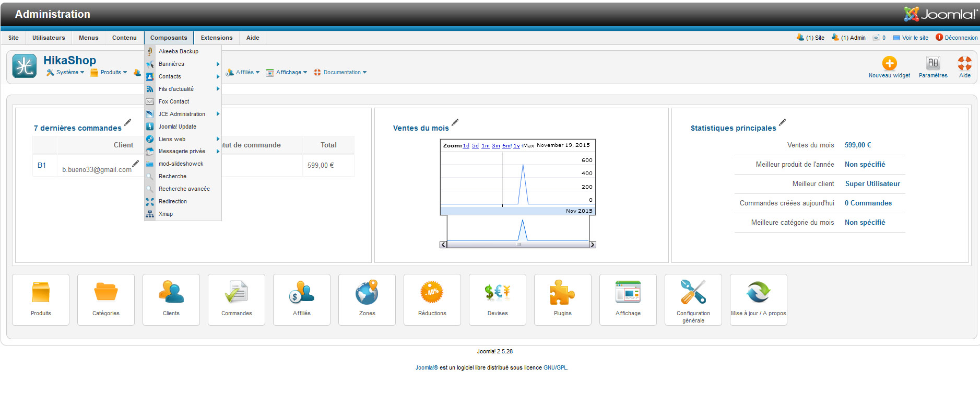Expand the HikaShop Affiliés dropdown menu

coord(243,73)
